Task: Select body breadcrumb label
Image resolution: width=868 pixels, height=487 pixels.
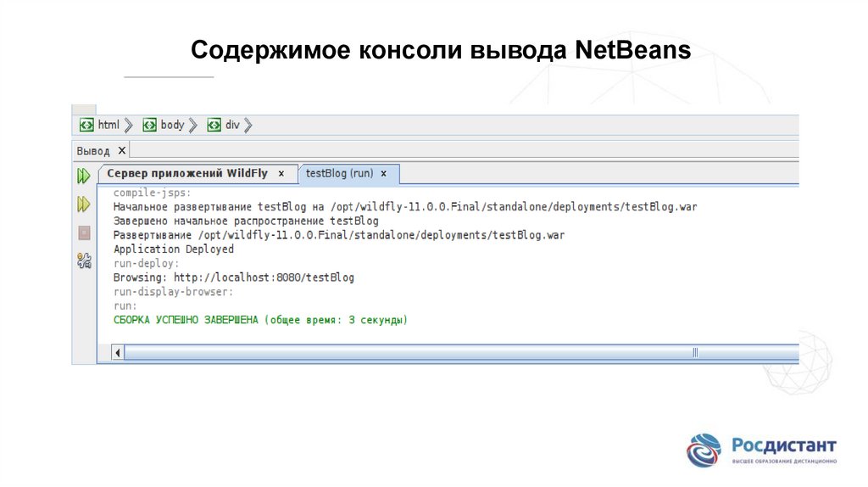Action: 172,125
